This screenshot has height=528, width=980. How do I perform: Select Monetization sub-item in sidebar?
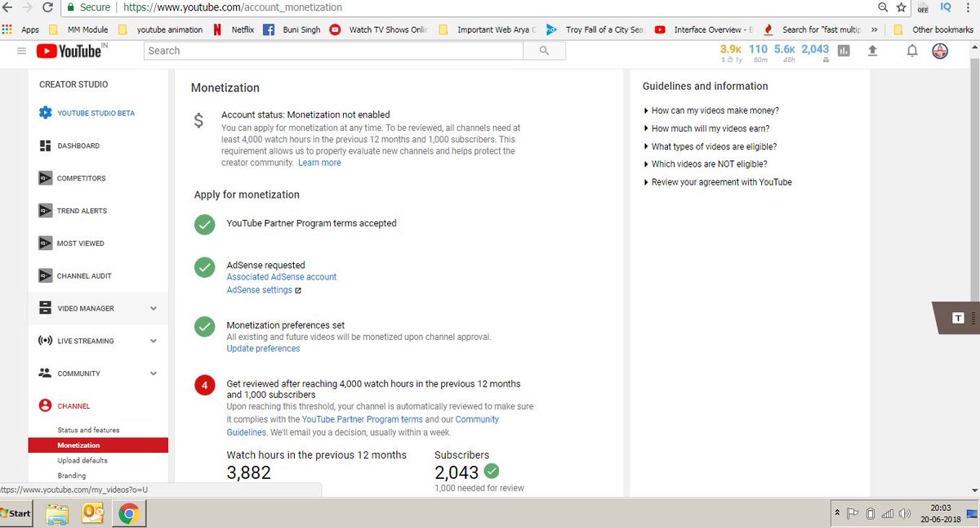point(98,445)
